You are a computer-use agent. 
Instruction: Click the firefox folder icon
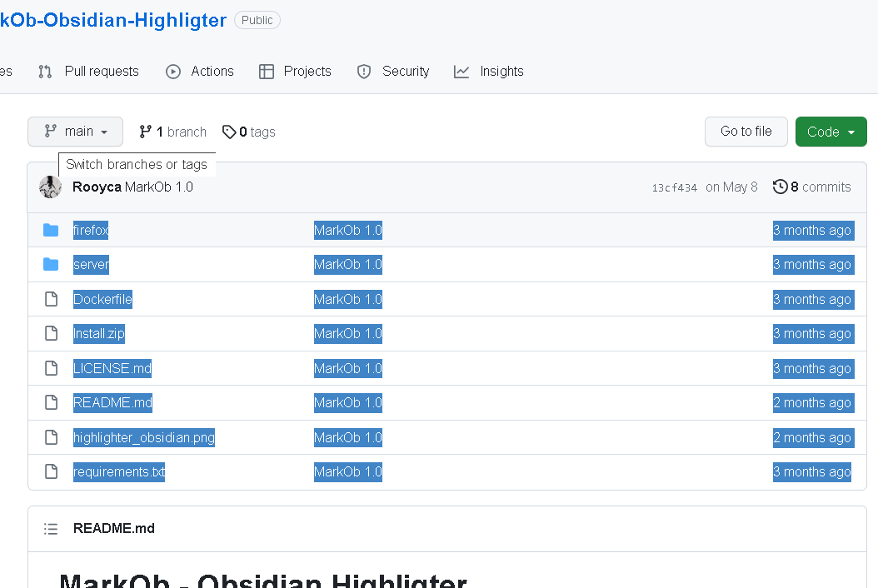coord(51,230)
